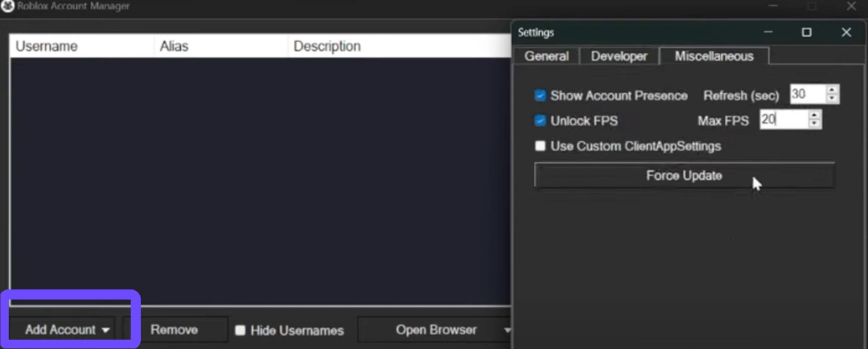868x349 pixels.
Task: Increase Refresh seconds with up arrow
Action: [832, 90]
